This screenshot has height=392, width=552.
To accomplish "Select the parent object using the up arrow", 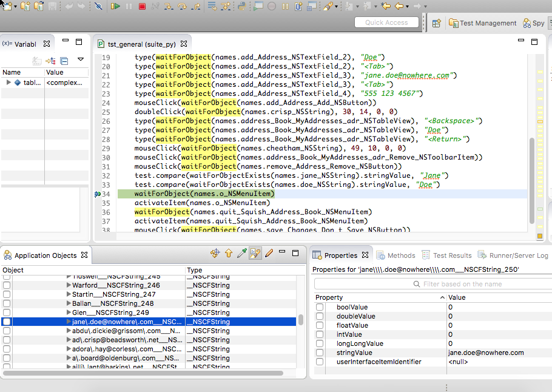I will pyautogui.click(x=227, y=253).
